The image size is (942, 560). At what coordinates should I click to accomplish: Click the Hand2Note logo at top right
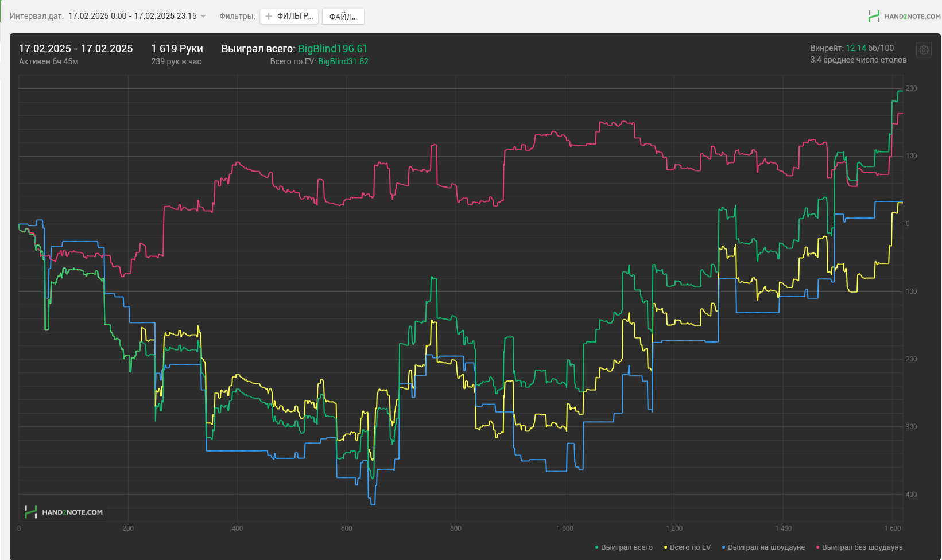pyautogui.click(x=904, y=17)
